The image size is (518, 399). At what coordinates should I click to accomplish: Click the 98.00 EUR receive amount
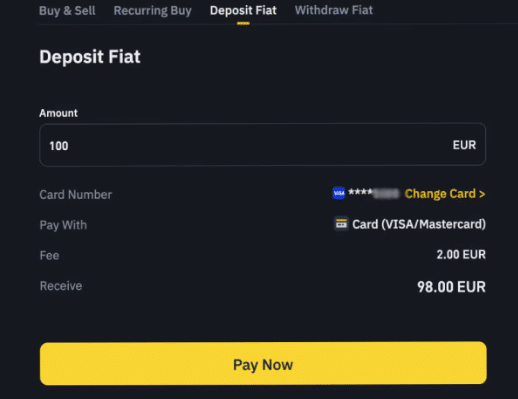452,287
